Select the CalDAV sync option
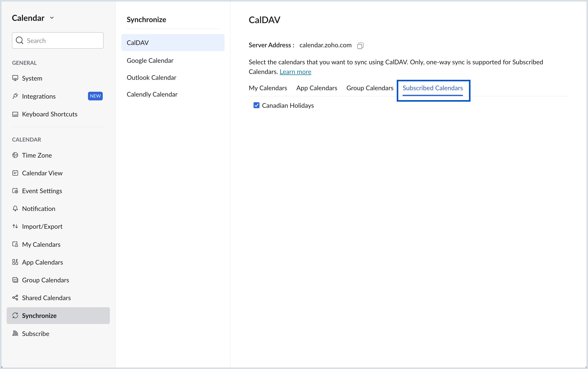Screen dimensions: 588x369 tap(137, 42)
